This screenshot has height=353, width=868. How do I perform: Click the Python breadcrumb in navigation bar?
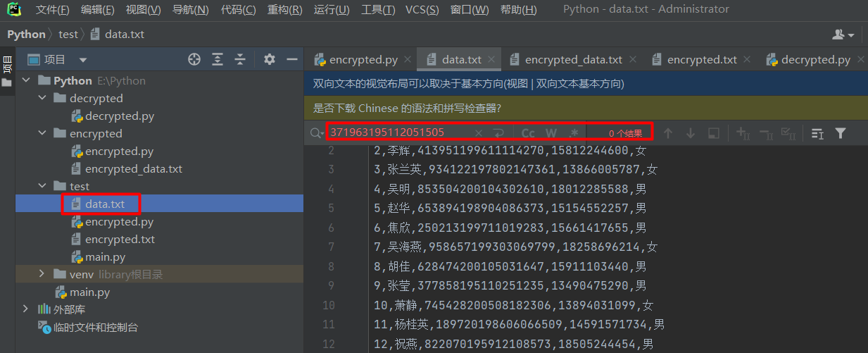coord(26,35)
